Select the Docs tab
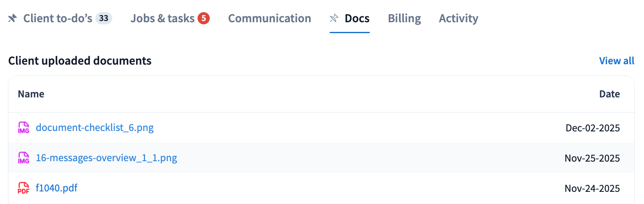The width and height of the screenshot is (644, 204). click(x=357, y=18)
